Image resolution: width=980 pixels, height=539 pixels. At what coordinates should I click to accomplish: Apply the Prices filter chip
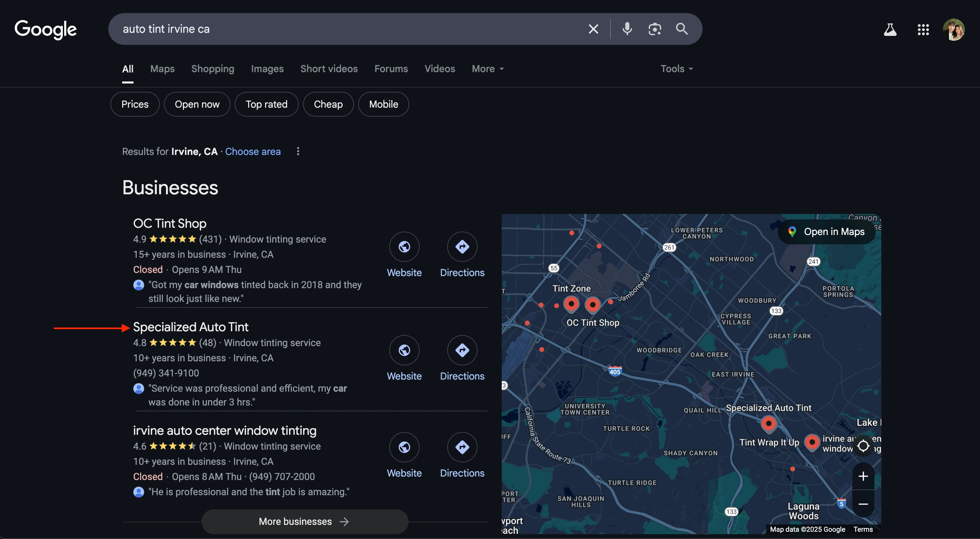point(135,104)
